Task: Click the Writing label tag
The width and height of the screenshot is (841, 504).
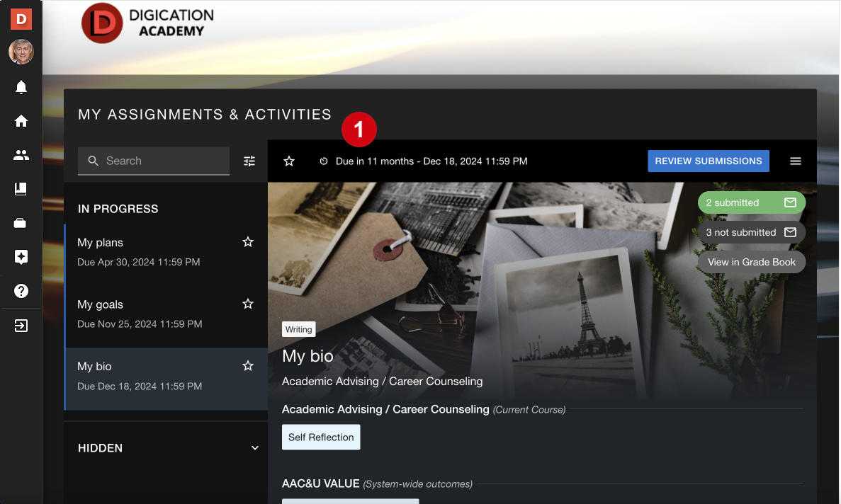Action: [x=299, y=329]
